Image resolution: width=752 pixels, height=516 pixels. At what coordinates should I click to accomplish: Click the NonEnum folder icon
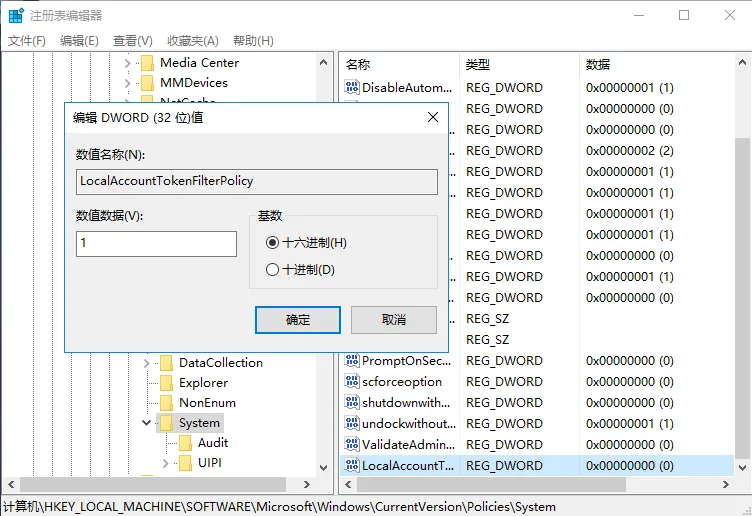tap(166, 403)
